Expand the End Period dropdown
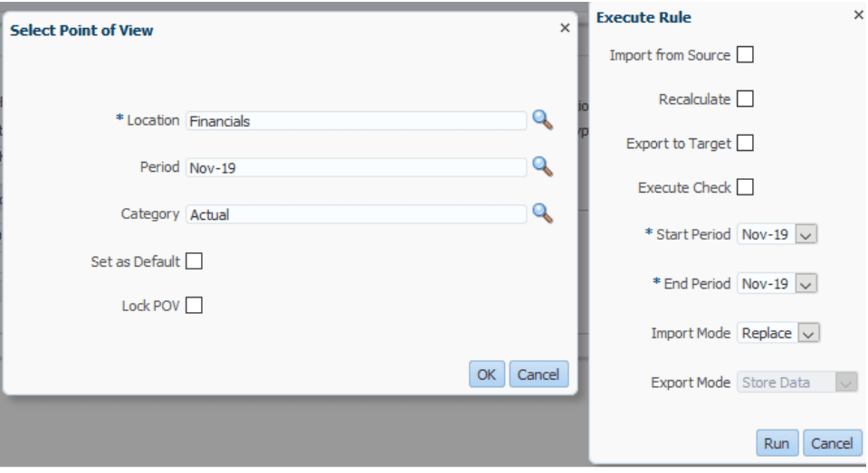Image resolution: width=868 pixels, height=473 pixels. click(807, 284)
